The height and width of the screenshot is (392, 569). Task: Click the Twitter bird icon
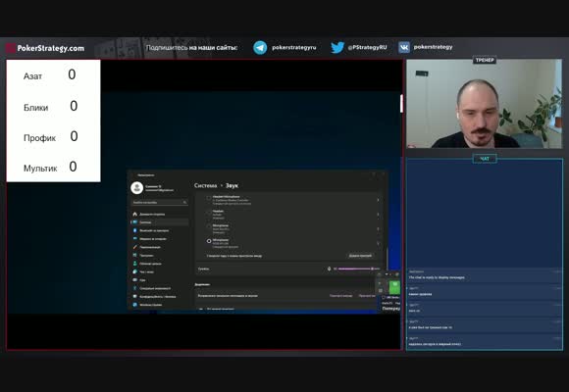pos(337,47)
